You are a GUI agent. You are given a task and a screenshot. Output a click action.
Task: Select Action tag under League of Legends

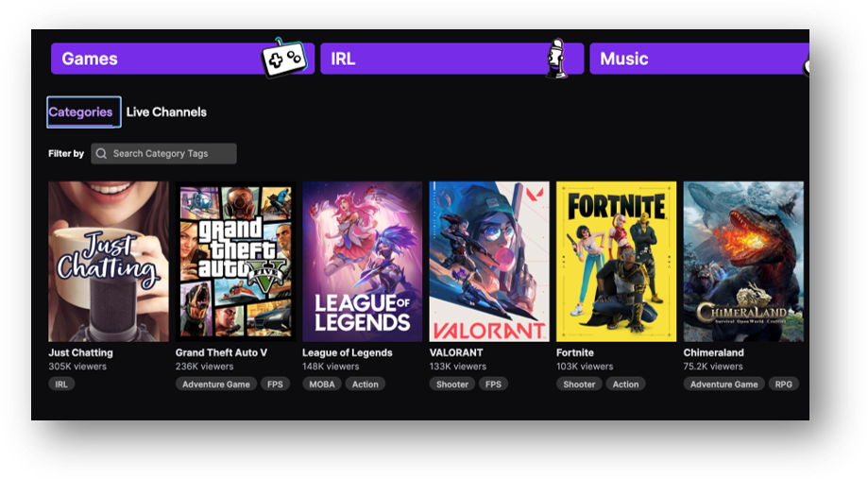pos(366,384)
